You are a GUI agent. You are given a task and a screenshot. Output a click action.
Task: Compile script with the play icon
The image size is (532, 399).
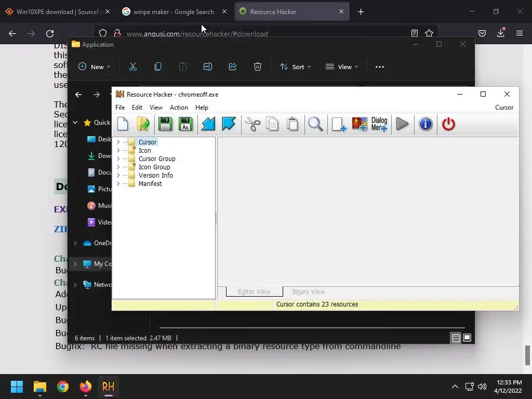[x=403, y=124]
